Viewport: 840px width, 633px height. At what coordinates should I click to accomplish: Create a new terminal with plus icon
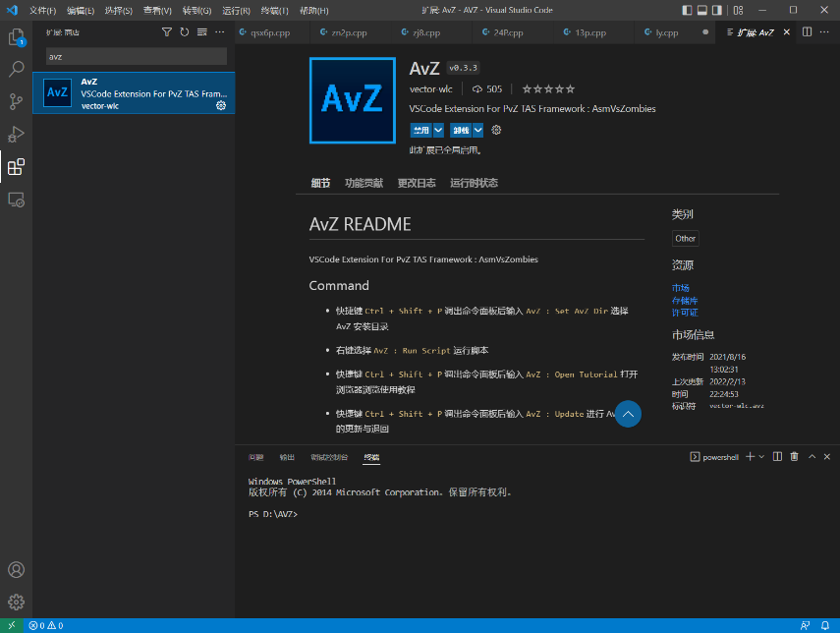pos(750,457)
